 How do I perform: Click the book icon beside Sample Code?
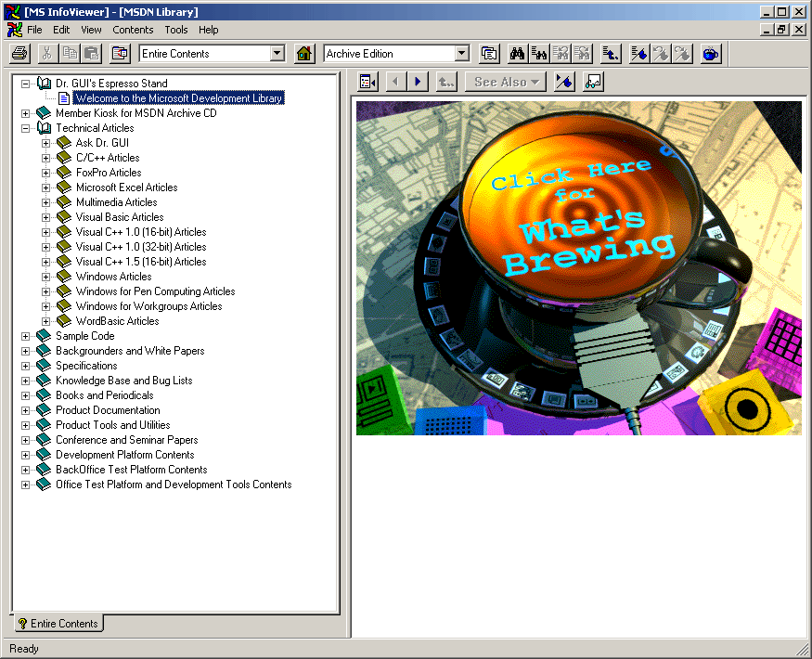pos(44,336)
